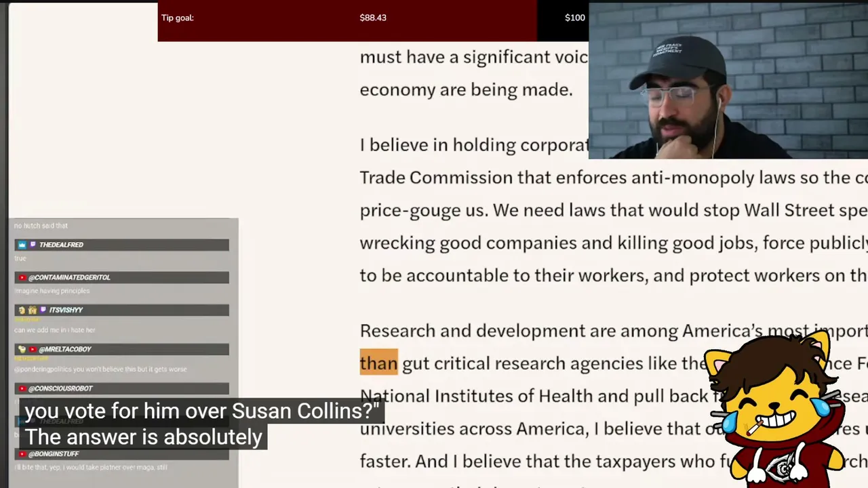
Task: Click article line starting "Research and development"
Action: 614,331
